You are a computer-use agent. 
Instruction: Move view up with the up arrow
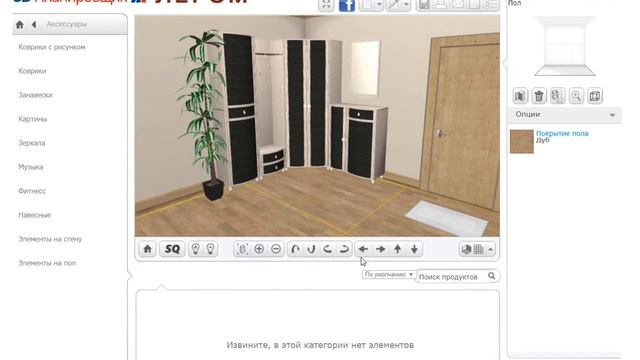(398, 249)
